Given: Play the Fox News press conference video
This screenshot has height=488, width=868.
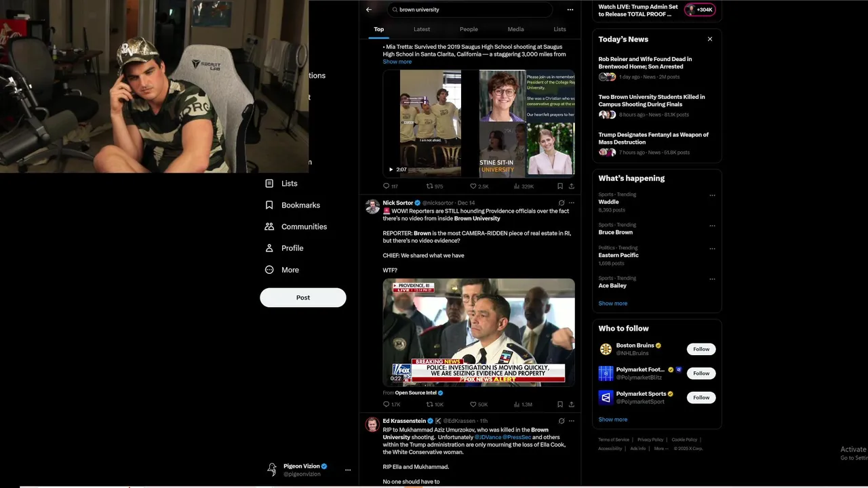Looking at the screenshot, I should 479,332.
